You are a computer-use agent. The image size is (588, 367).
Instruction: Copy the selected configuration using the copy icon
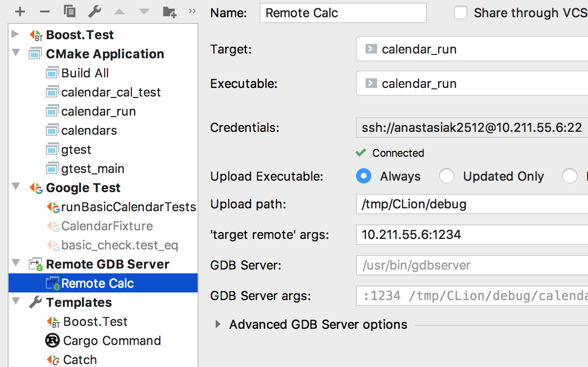point(70,11)
